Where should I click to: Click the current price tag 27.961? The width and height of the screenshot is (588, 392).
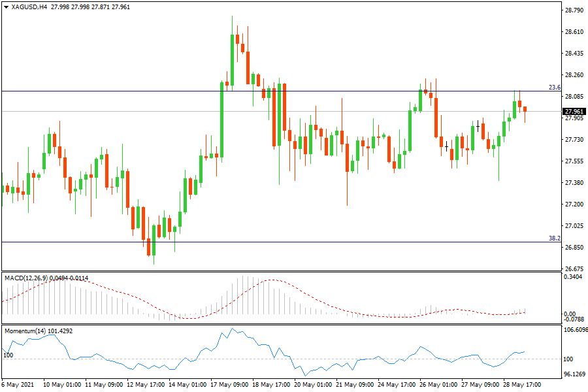574,111
